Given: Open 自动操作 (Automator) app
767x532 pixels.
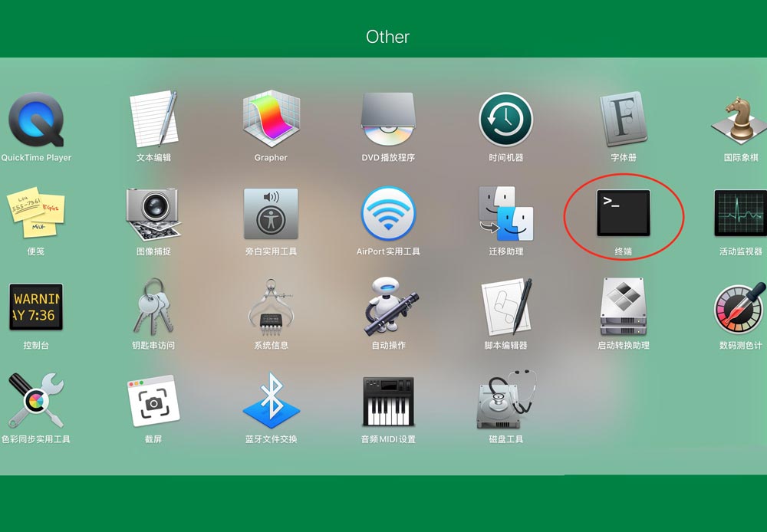Looking at the screenshot, I should click(x=390, y=306).
